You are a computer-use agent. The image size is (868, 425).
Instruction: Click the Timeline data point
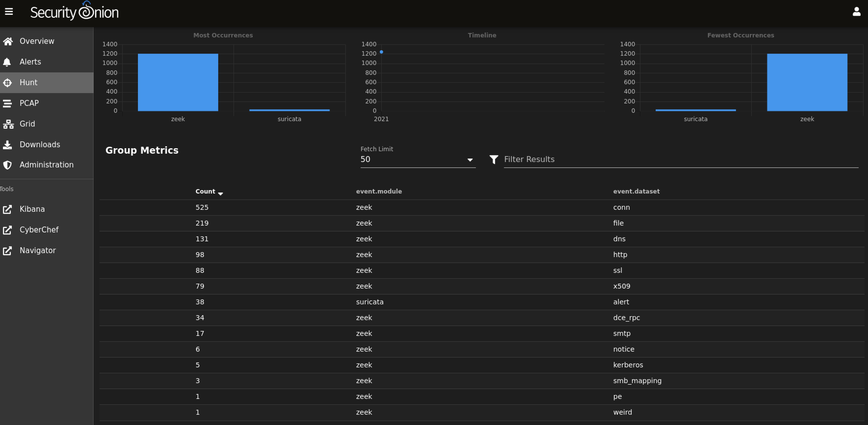tap(381, 52)
